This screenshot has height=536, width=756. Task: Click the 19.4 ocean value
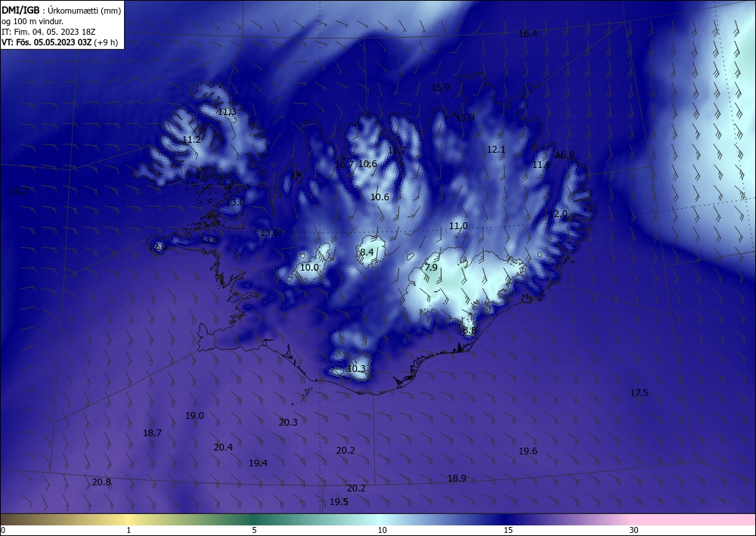coord(258,463)
